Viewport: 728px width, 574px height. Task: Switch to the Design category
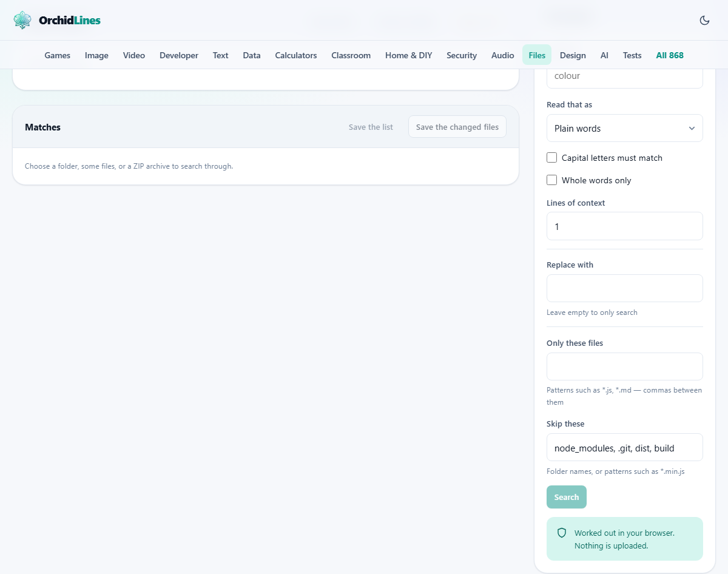pos(573,55)
